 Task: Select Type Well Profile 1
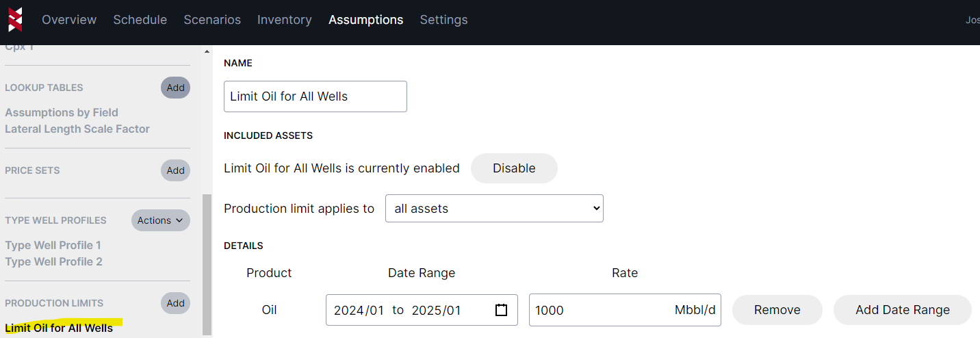53,245
